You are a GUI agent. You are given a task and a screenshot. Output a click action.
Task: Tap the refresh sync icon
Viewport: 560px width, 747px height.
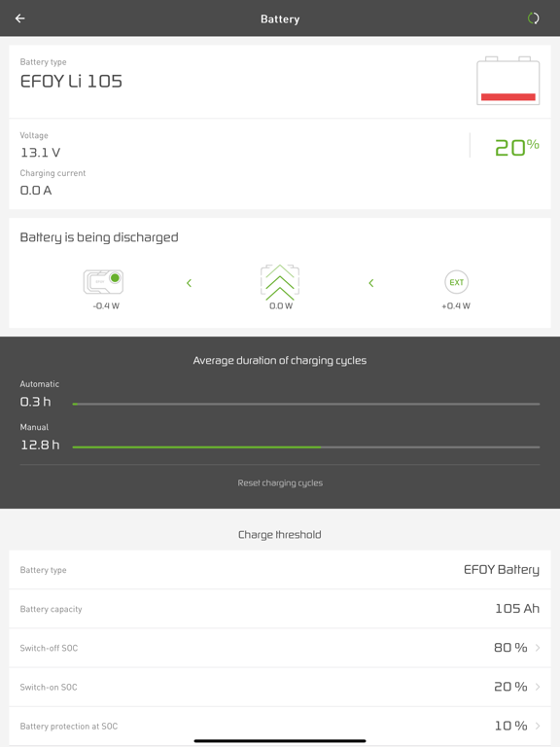coord(534,18)
